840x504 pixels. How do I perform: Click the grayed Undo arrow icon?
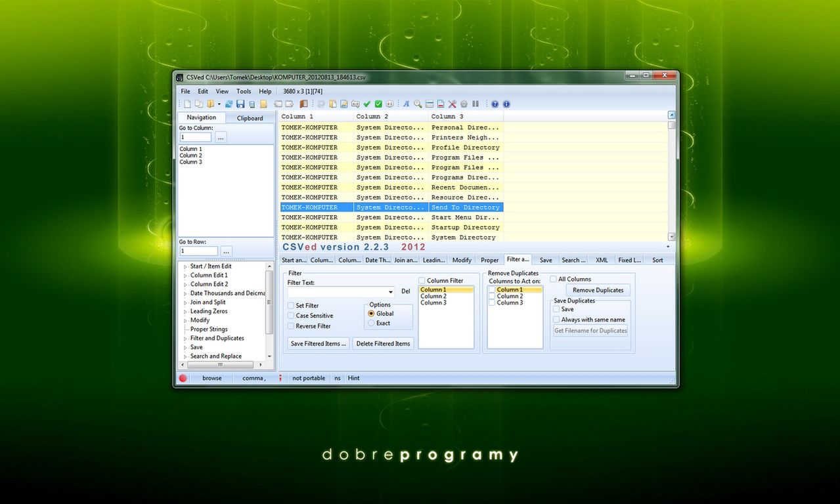tap(321, 104)
